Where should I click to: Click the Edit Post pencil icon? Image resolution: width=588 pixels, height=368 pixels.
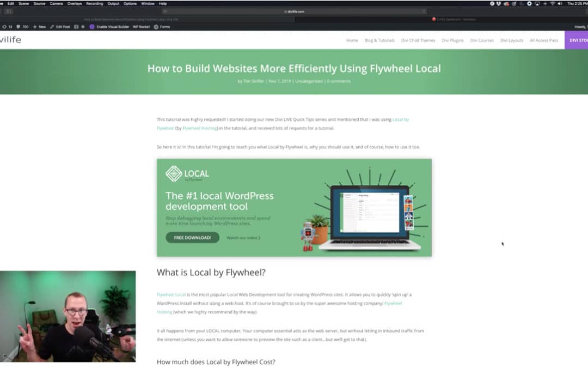tap(52, 26)
